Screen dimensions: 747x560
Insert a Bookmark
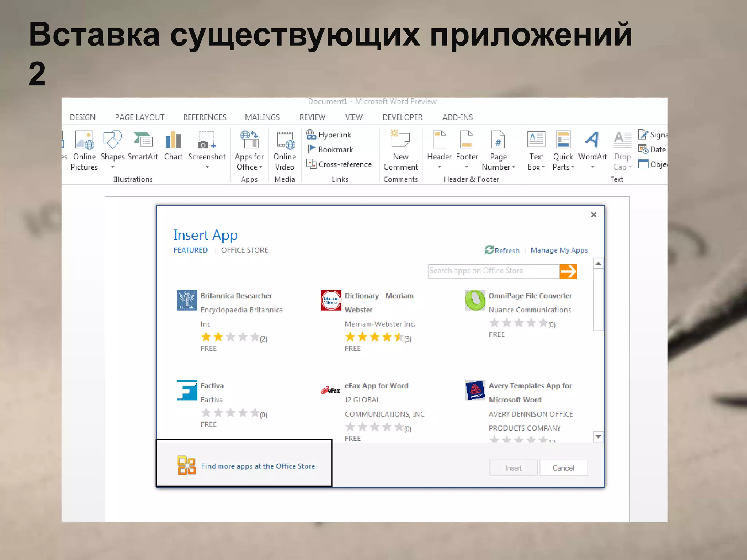(330, 149)
